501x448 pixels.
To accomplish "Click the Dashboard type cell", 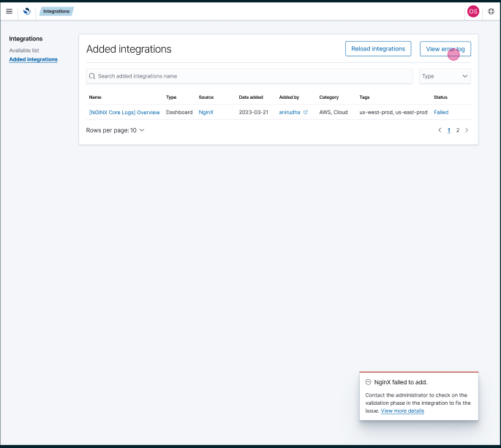I will [179, 112].
